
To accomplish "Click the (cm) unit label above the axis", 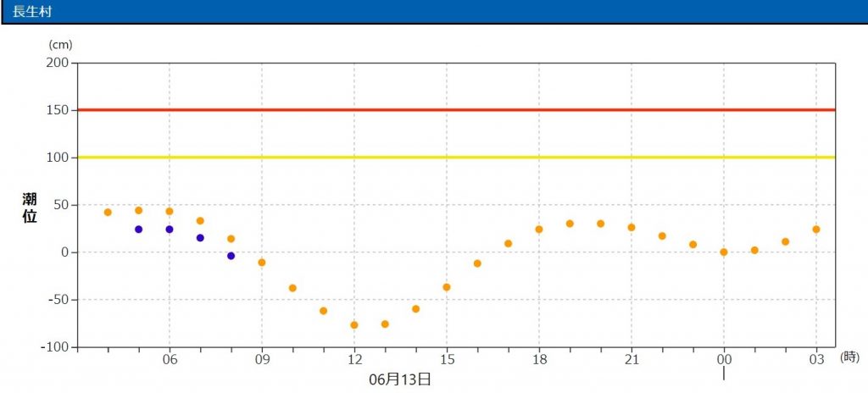I will pyautogui.click(x=60, y=44).
